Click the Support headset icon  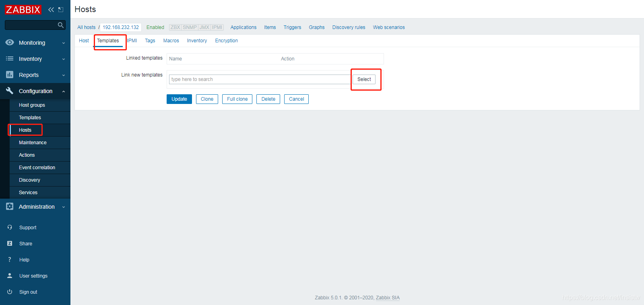(10, 227)
